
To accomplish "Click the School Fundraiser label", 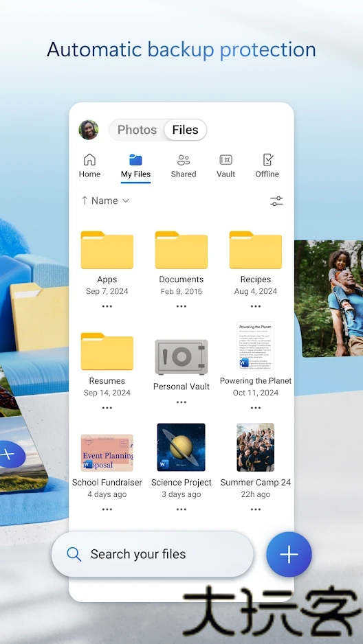I will coord(107,482).
